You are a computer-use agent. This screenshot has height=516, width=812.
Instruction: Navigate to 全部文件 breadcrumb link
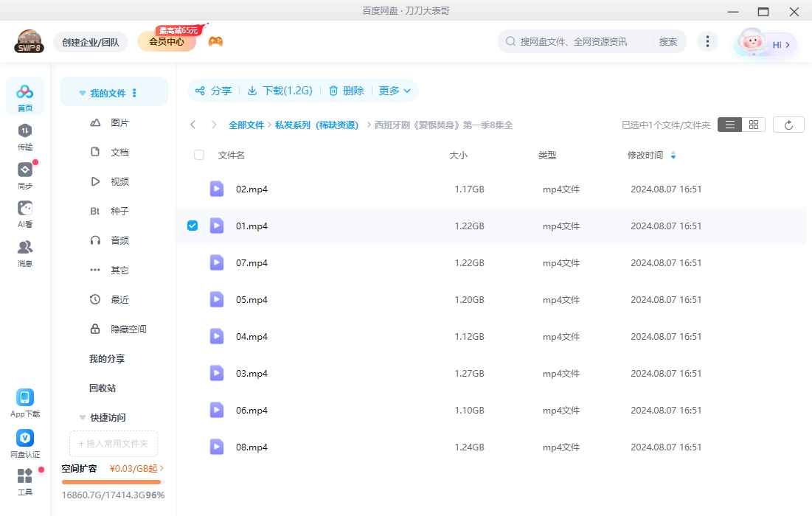tap(246, 125)
